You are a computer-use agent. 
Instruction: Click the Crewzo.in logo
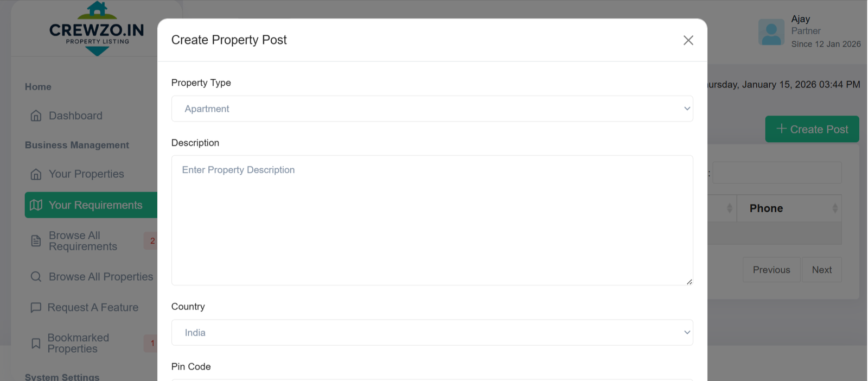click(97, 29)
